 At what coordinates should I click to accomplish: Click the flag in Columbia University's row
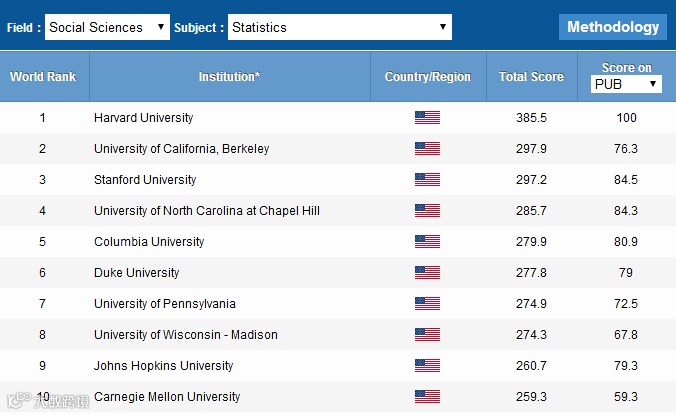pos(427,242)
